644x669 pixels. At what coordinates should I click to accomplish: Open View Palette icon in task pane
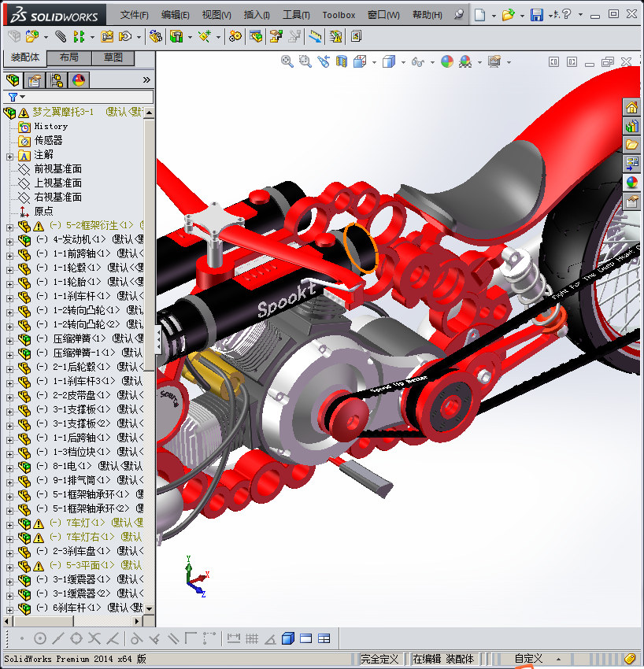pyautogui.click(x=631, y=163)
